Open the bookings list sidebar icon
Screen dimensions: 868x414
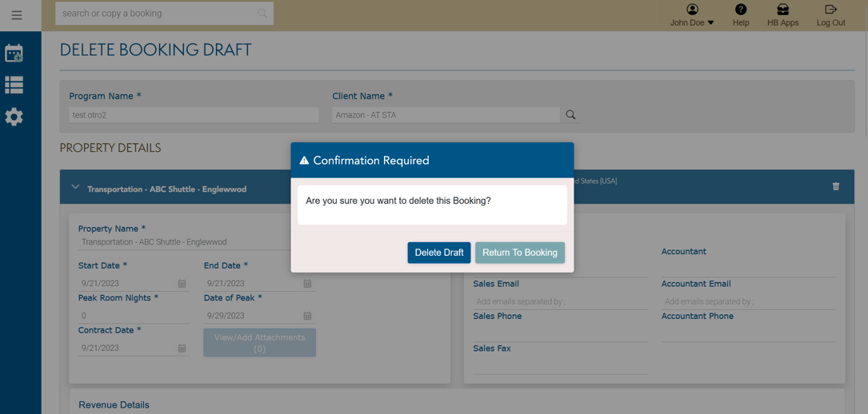click(14, 86)
